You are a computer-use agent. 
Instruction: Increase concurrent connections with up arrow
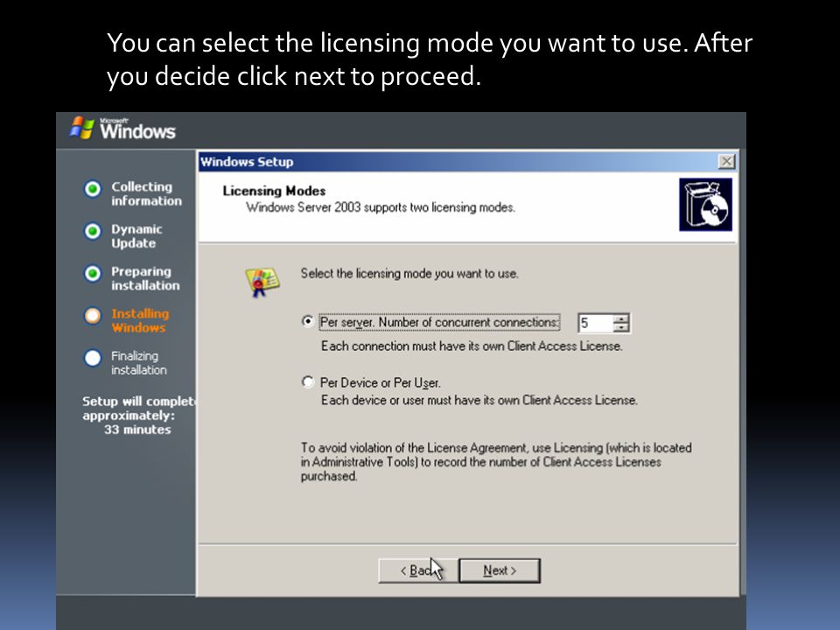click(621, 318)
